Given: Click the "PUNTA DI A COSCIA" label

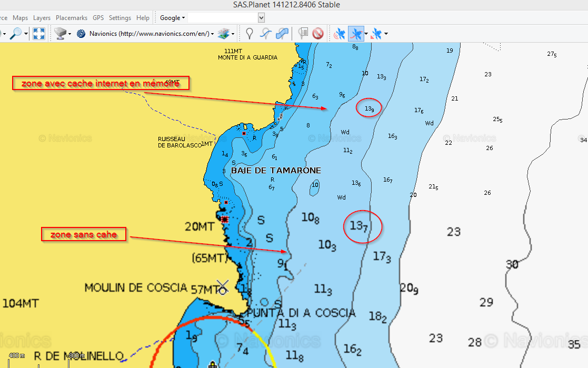Looking at the screenshot, I should [x=301, y=313].
